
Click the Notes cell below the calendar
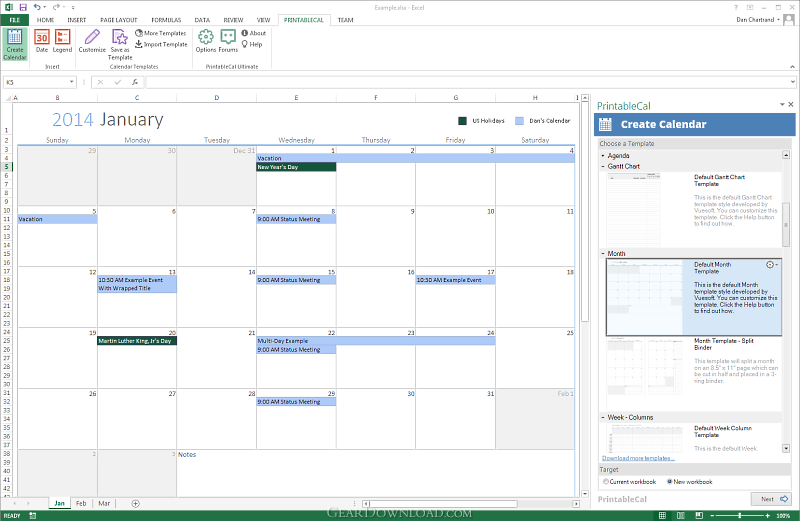[376, 455]
